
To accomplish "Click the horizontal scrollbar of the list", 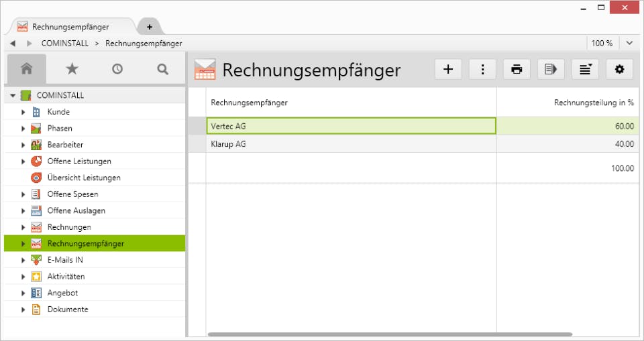I will point(390,334).
